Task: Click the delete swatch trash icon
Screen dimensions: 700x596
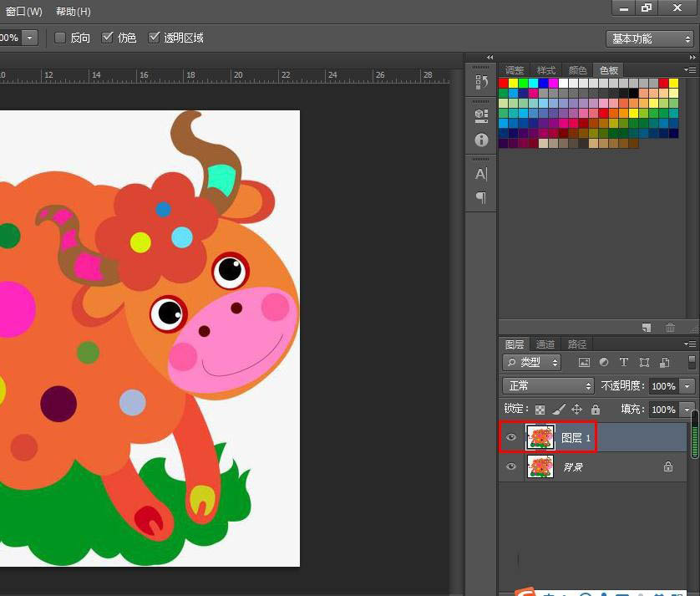Action: point(670,328)
